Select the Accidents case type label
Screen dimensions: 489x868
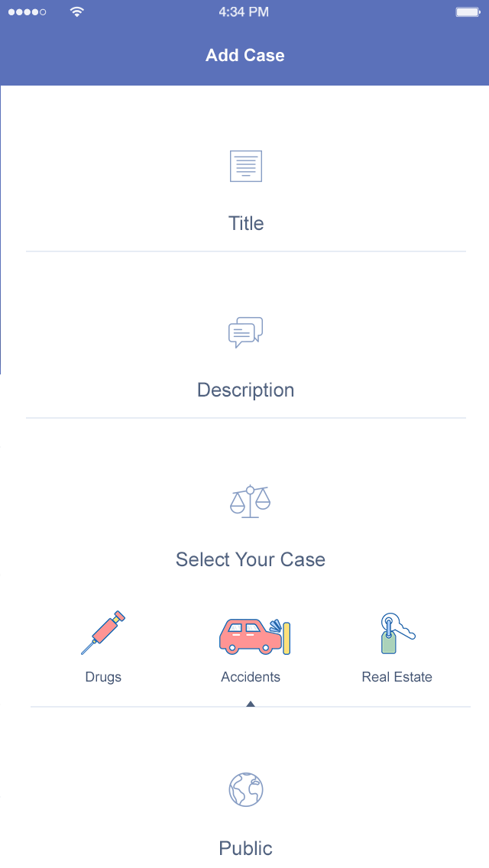[251, 677]
